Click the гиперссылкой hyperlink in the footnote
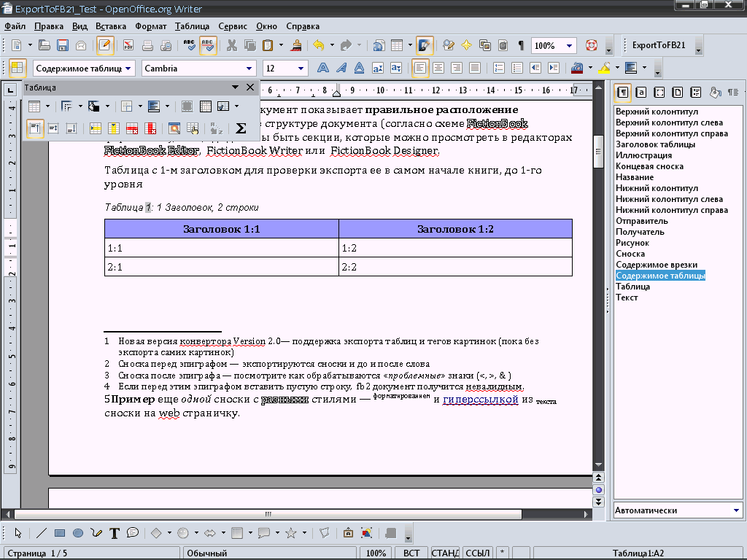This screenshot has height=560, width=747. coord(480,400)
